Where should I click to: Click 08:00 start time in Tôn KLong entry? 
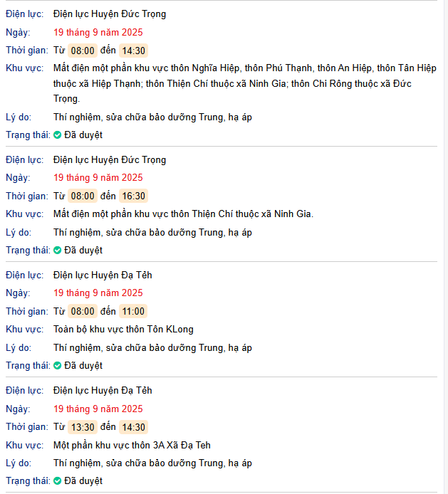(x=83, y=311)
